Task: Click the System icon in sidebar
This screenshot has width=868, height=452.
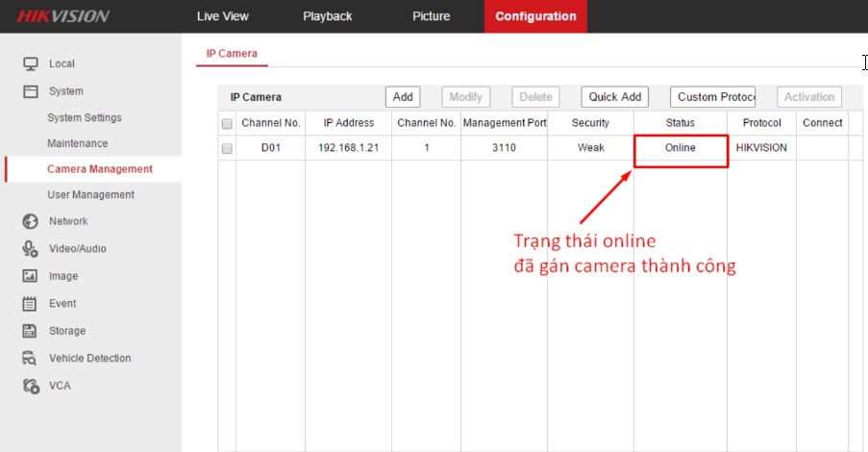Action: pyautogui.click(x=30, y=91)
